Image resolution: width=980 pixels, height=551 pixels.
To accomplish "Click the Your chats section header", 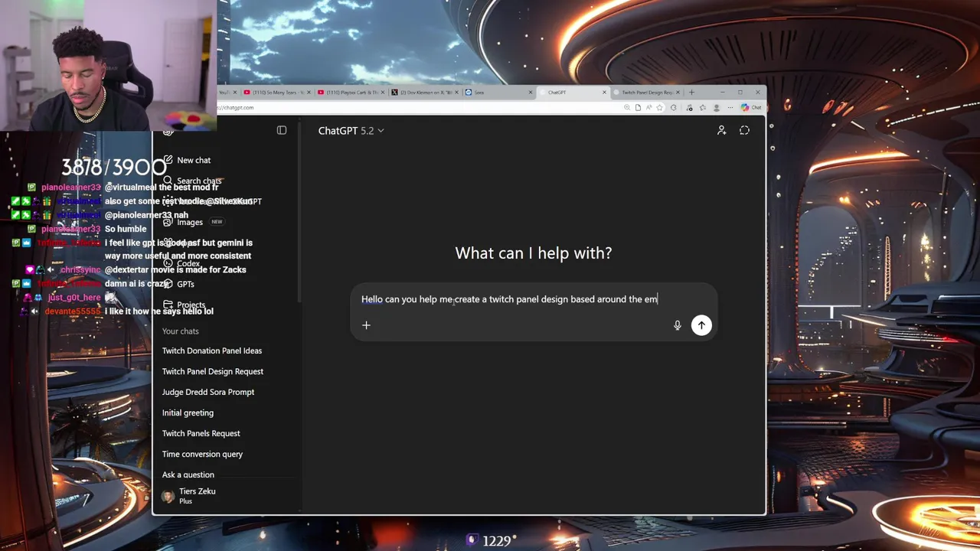I will [x=181, y=331].
